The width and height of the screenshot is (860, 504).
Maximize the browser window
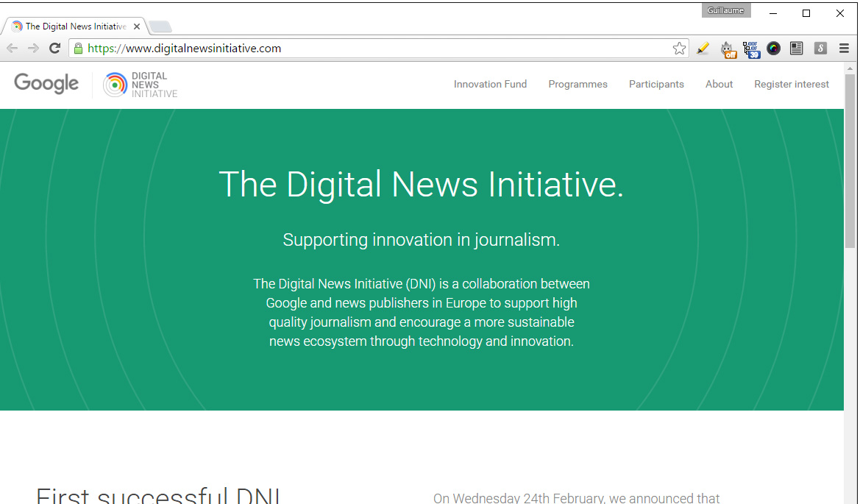click(806, 13)
